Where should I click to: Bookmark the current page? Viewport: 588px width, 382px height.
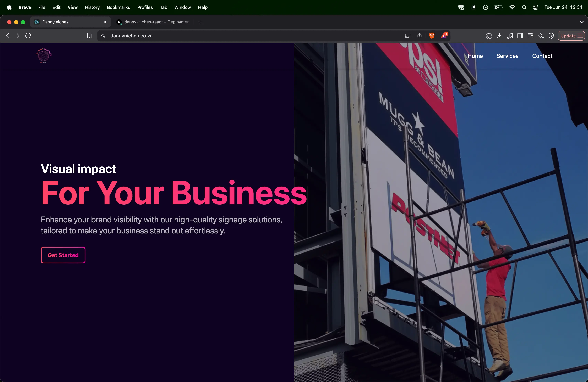(89, 36)
